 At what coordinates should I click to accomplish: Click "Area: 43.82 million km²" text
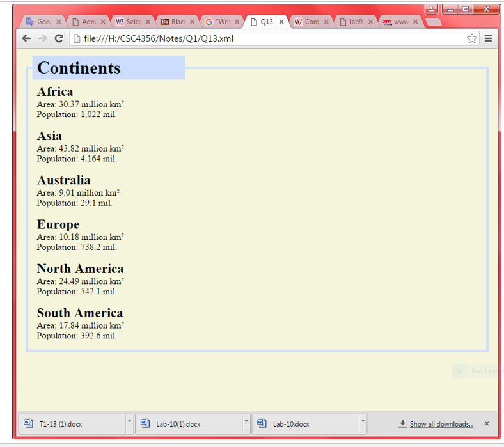coord(81,148)
